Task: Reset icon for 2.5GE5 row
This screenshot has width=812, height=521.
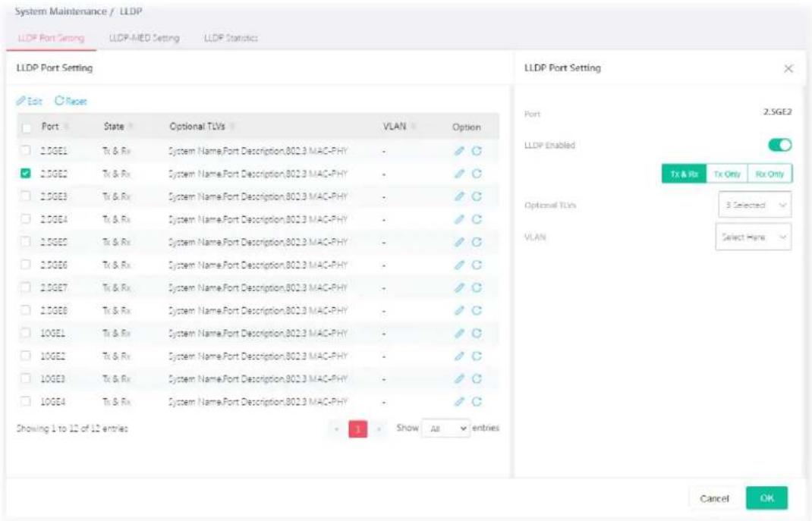Action: (x=477, y=242)
